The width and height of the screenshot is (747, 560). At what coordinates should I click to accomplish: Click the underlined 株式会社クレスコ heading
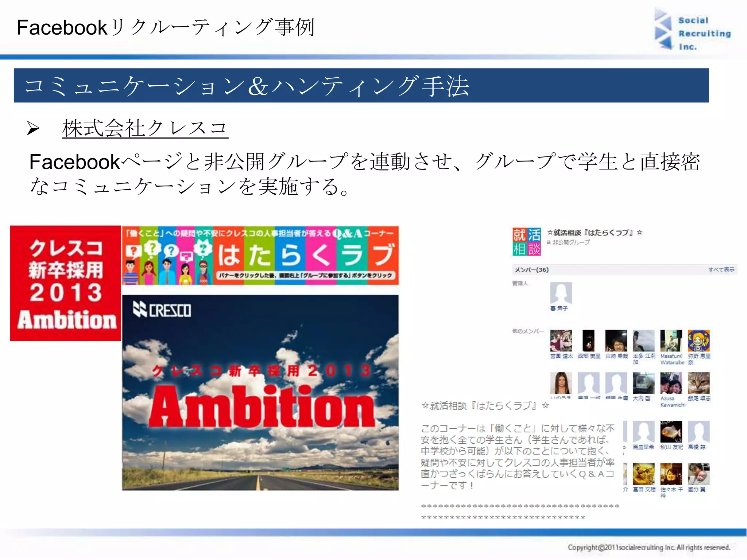click(x=145, y=128)
